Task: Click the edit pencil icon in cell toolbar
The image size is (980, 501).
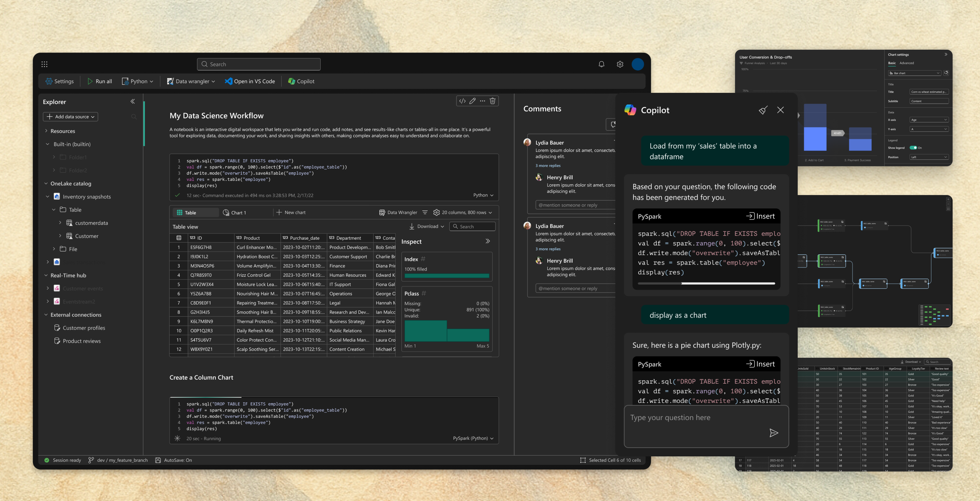Action: (472, 101)
